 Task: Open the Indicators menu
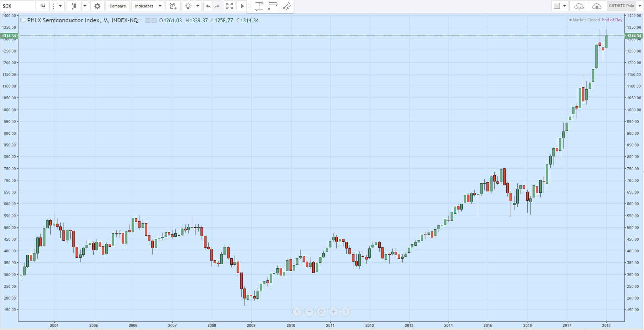pyautogui.click(x=144, y=6)
